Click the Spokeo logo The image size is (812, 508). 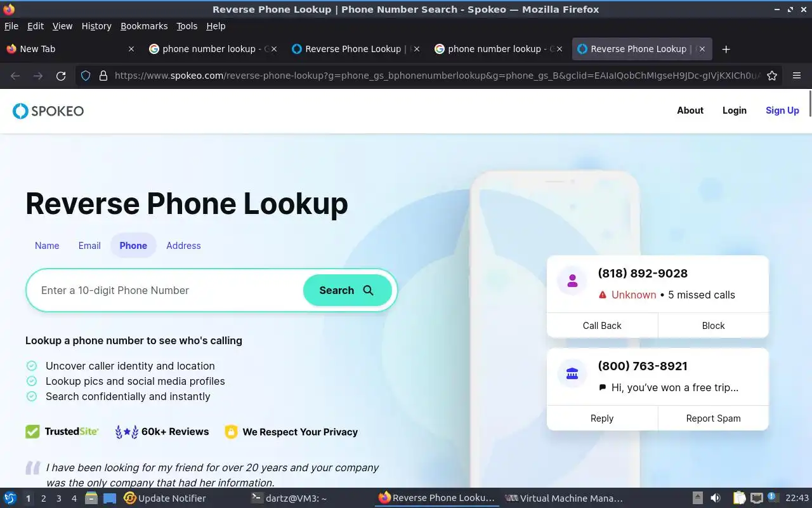[48, 110]
